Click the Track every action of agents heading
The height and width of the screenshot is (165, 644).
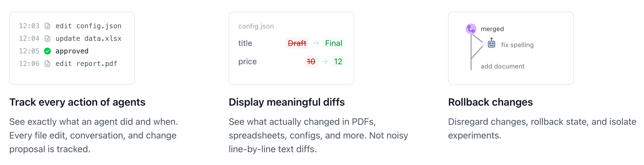pyautogui.click(x=77, y=102)
